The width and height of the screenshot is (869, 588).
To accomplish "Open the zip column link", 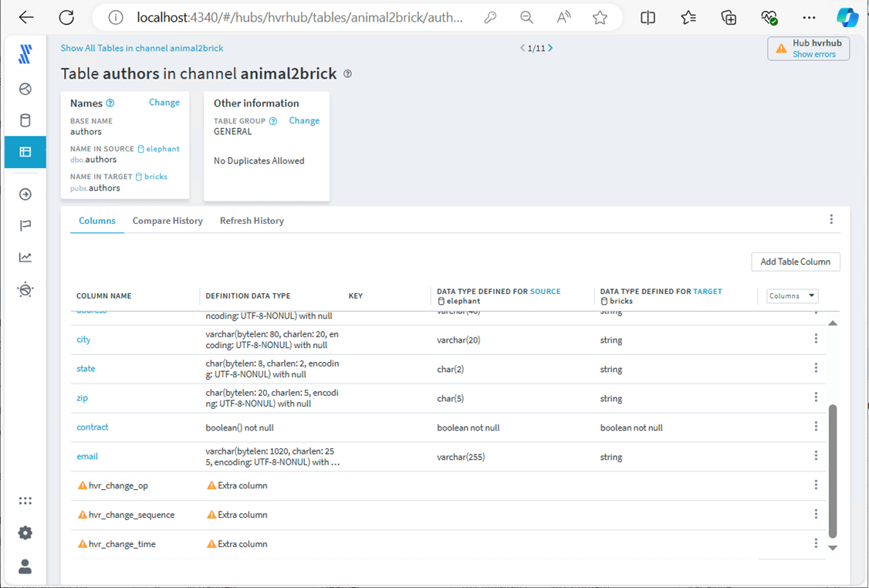I will coord(82,398).
